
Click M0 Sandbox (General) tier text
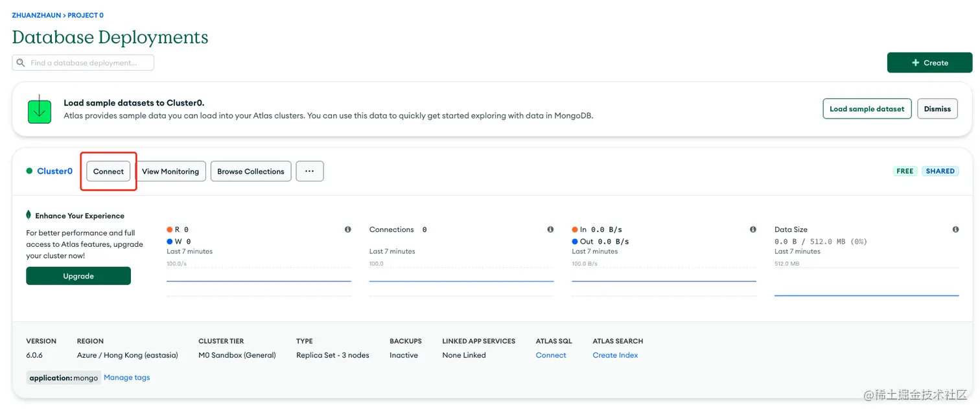(x=237, y=355)
